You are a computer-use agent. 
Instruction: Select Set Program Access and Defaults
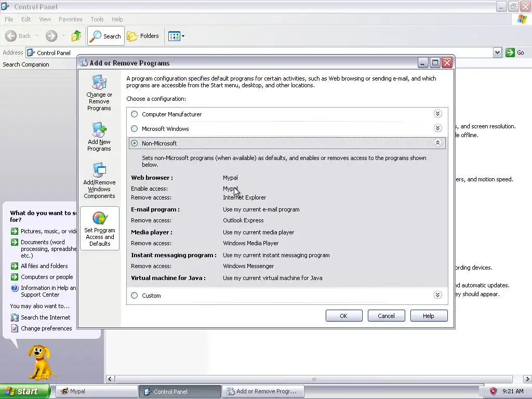pyautogui.click(x=100, y=229)
